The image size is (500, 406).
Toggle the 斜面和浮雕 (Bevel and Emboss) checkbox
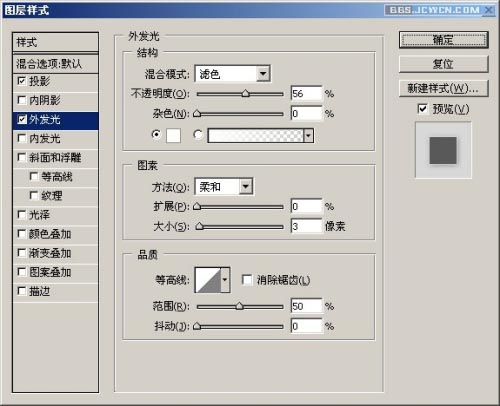(22, 158)
